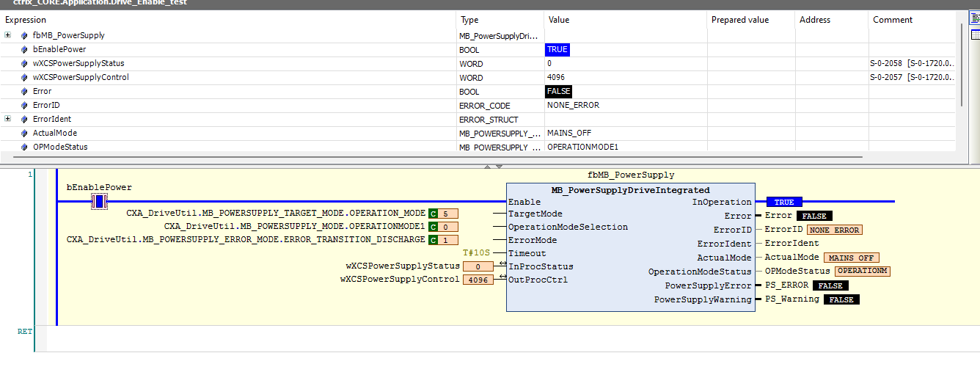Screen dimensions: 980x375
Task: Select bEnablePower expression name in table
Action: [59, 50]
